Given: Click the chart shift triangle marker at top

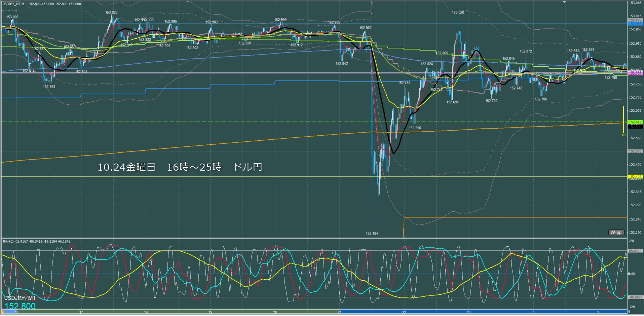Looking at the screenshot, I should [x=565, y=2].
